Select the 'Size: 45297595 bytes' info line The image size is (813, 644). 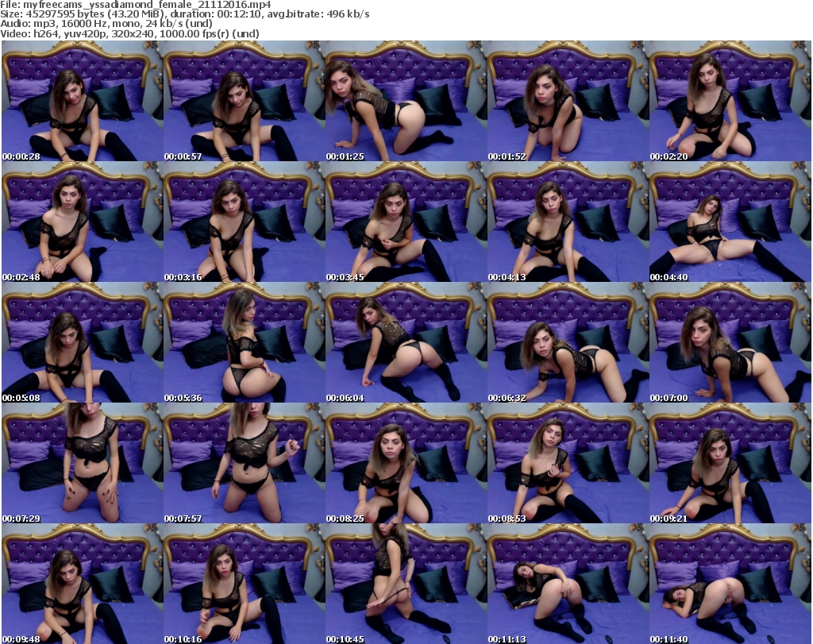point(185,14)
